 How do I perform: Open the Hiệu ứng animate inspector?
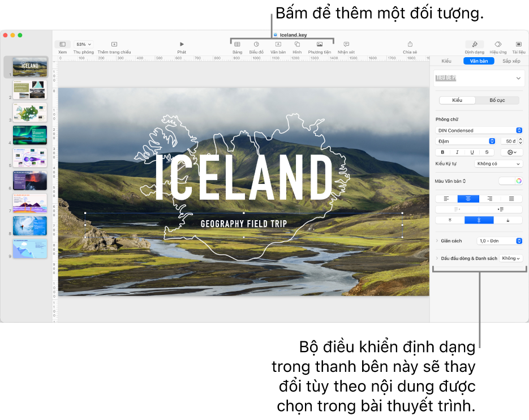point(498,44)
